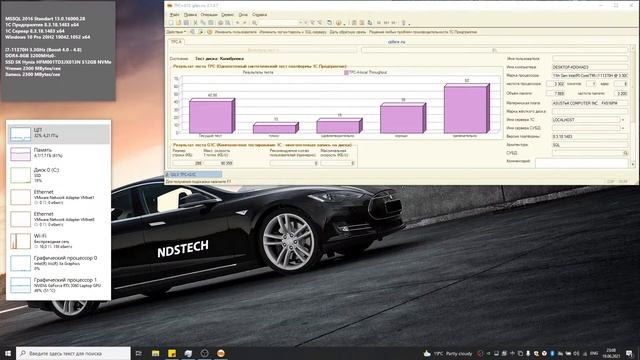Click the taskbar search box

73,353
